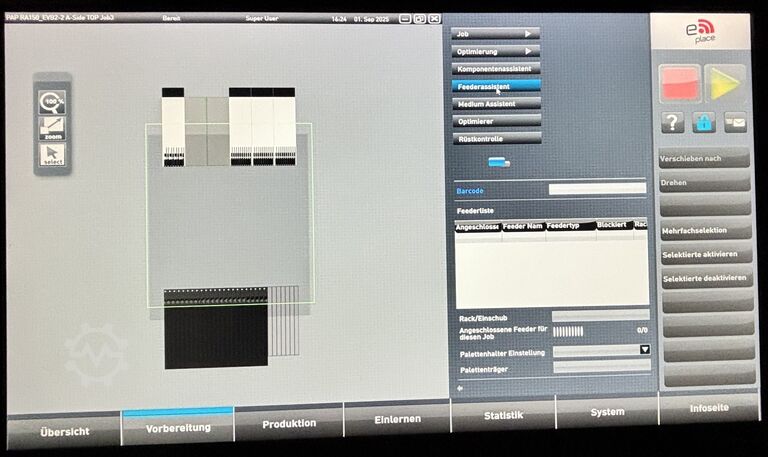Open messages via the envelope icon

[x=735, y=122]
